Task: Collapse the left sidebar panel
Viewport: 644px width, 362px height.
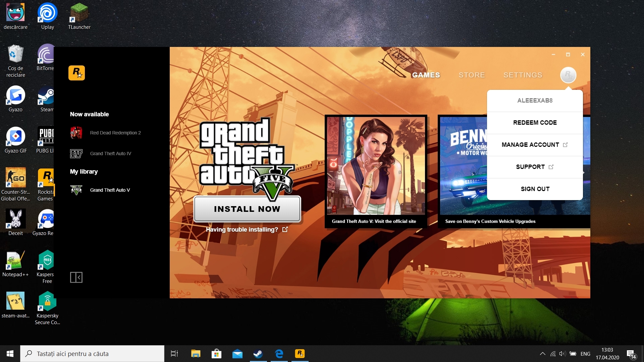Action: click(x=76, y=277)
